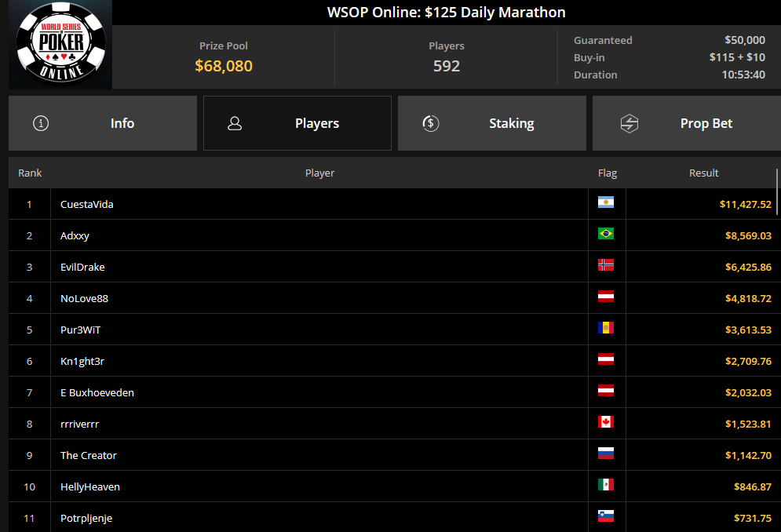The width and height of the screenshot is (781, 532).
Task: Select player Potrpljenje
Action: coord(86,518)
